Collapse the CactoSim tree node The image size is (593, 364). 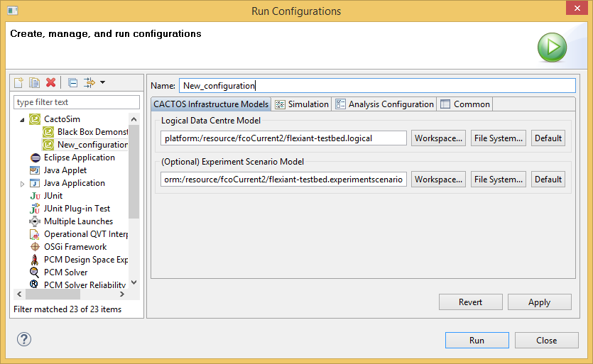22,120
